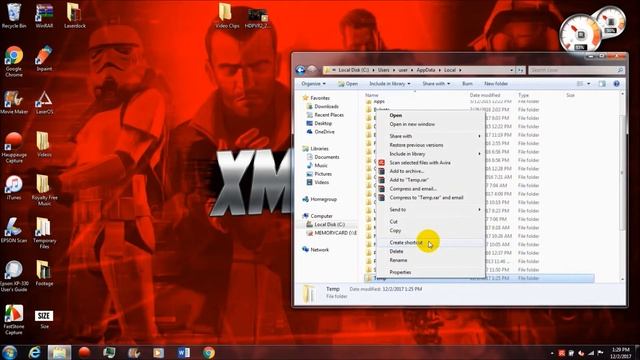Click the Open toolbar button
This screenshot has width=640, height=360.
point(348,84)
